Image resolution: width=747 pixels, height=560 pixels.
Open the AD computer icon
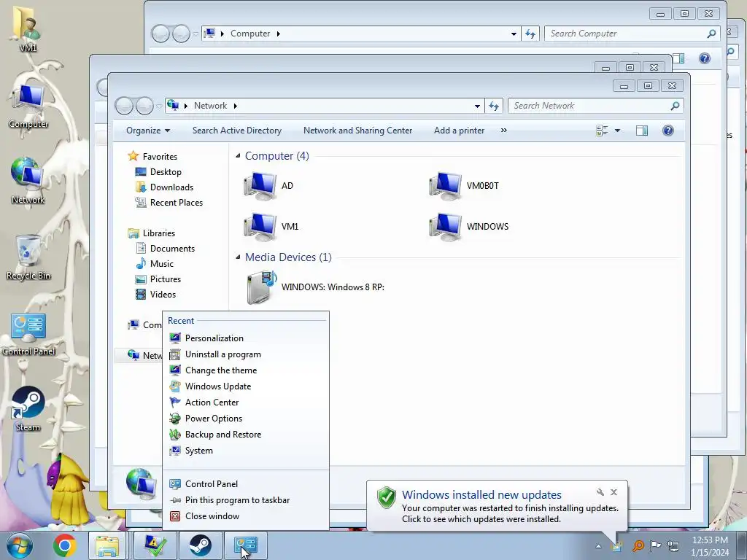coord(260,186)
